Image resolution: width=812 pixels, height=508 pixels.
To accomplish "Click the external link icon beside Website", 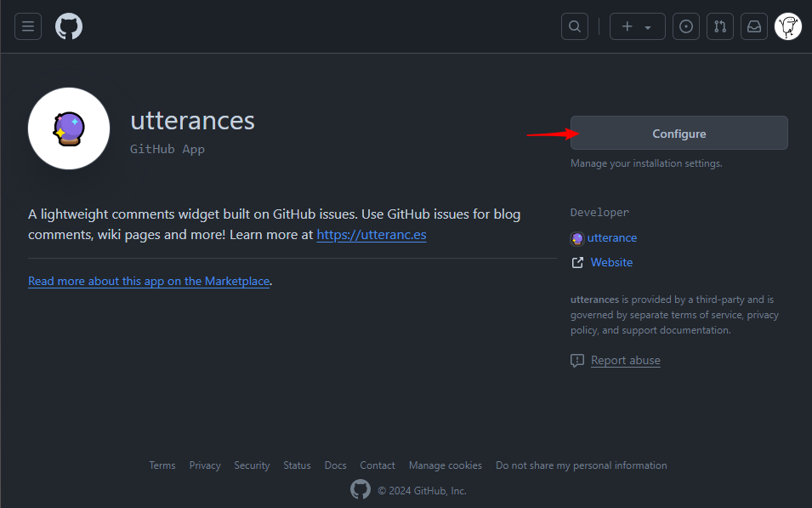I will pyautogui.click(x=576, y=263).
